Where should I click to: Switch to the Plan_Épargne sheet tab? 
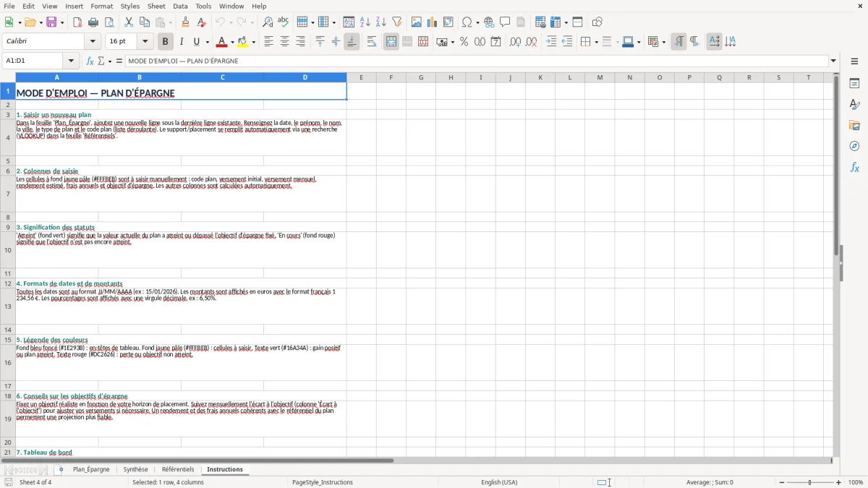[x=91, y=469]
